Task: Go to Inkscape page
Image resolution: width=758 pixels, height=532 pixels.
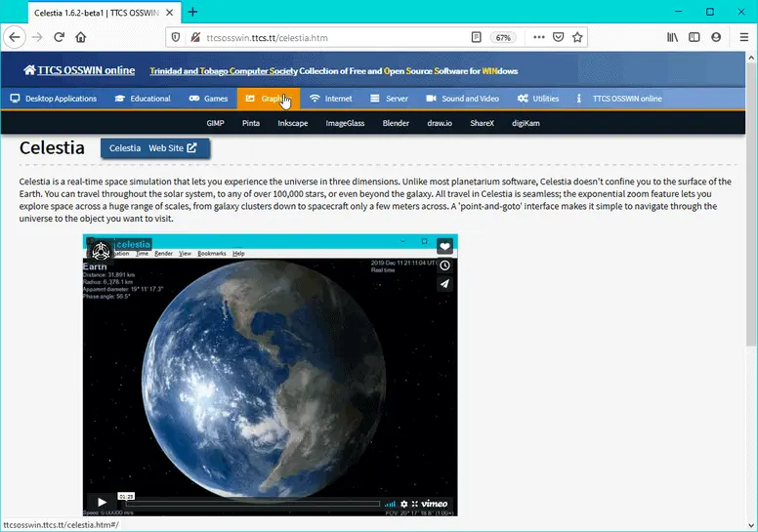Action: [292, 123]
